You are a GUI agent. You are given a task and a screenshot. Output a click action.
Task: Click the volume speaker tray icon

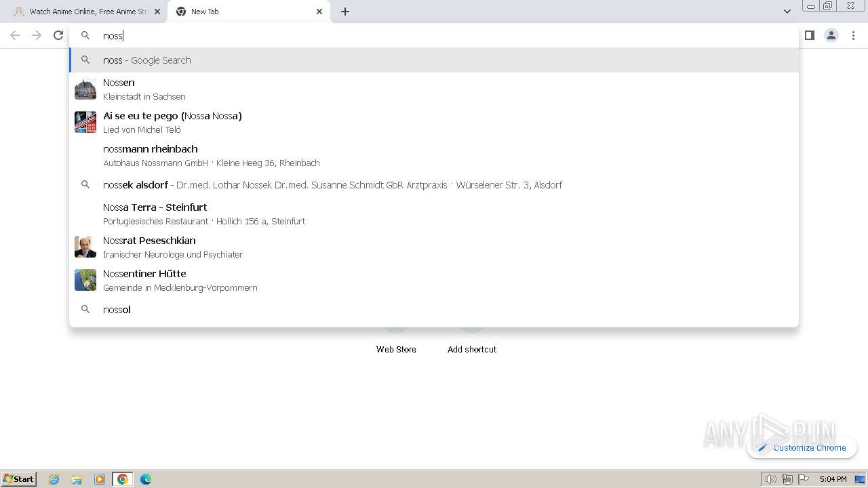770,479
